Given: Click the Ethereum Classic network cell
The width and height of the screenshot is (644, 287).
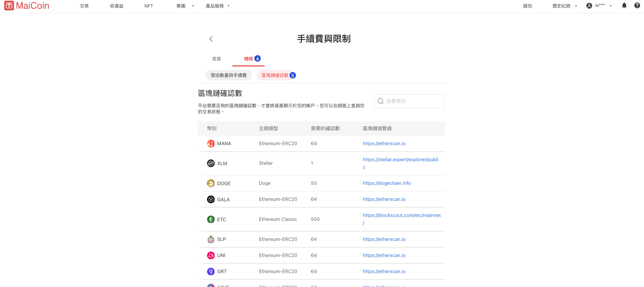Looking at the screenshot, I should pos(278,219).
